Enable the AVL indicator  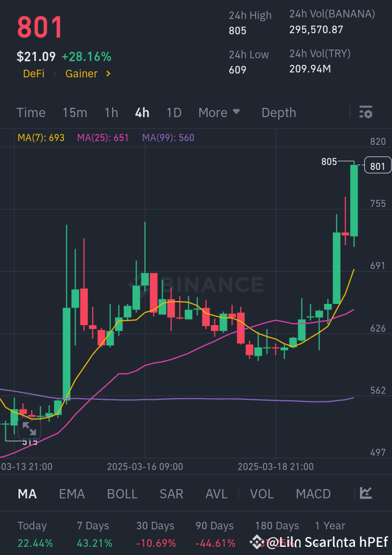(216, 494)
